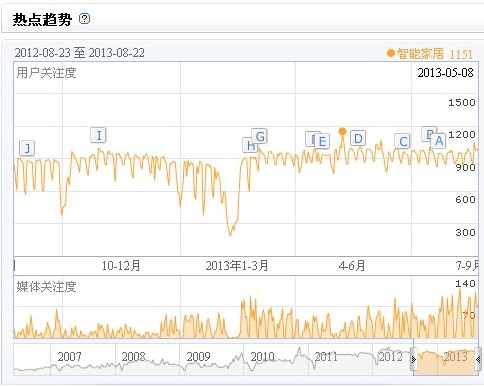
Task: Click the 媒体关注度 chart area
Action: 246,307
